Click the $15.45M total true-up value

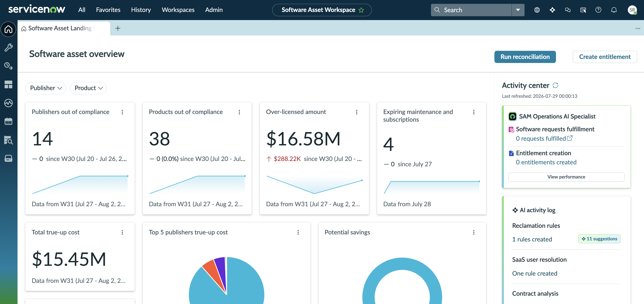pyautogui.click(x=69, y=259)
